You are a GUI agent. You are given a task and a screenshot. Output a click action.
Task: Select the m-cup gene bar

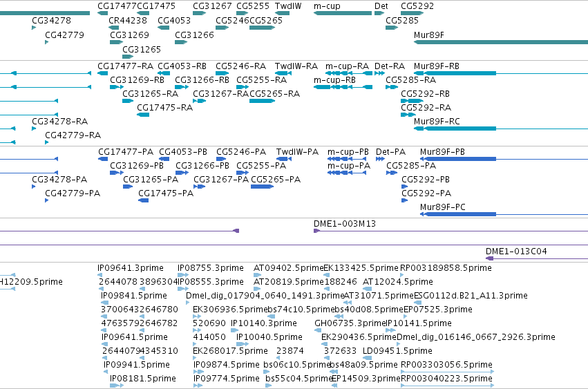tap(343, 13)
